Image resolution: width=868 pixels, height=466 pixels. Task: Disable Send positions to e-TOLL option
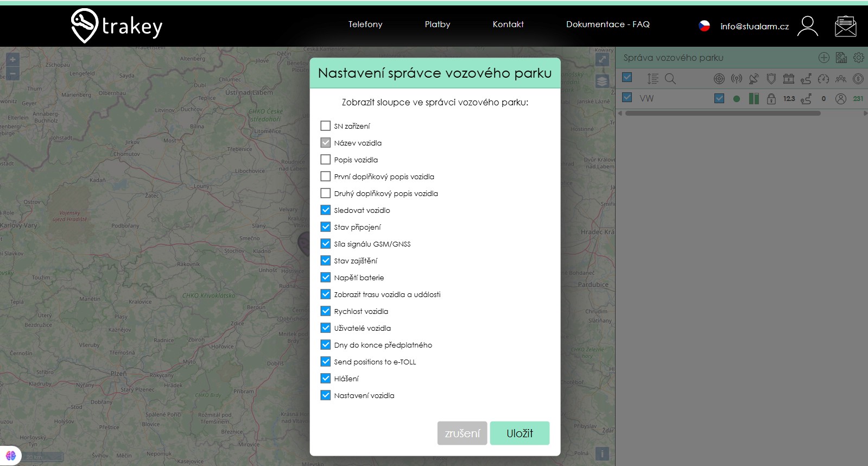click(x=326, y=362)
